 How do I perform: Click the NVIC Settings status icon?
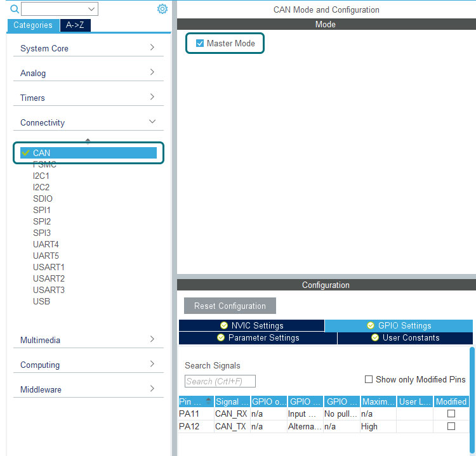click(223, 325)
